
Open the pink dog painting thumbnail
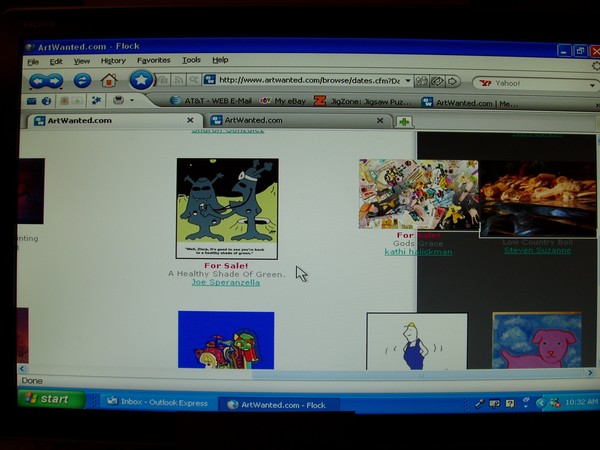tap(538, 340)
